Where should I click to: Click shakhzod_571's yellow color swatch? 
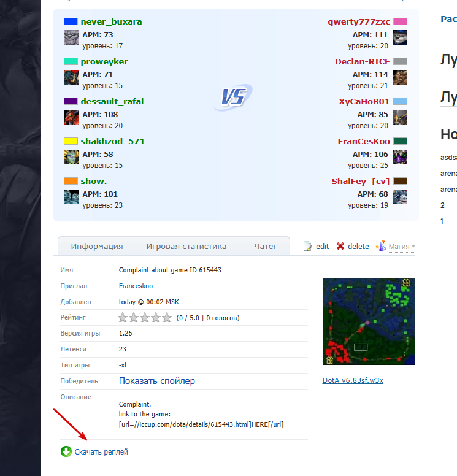pyautogui.click(x=71, y=141)
